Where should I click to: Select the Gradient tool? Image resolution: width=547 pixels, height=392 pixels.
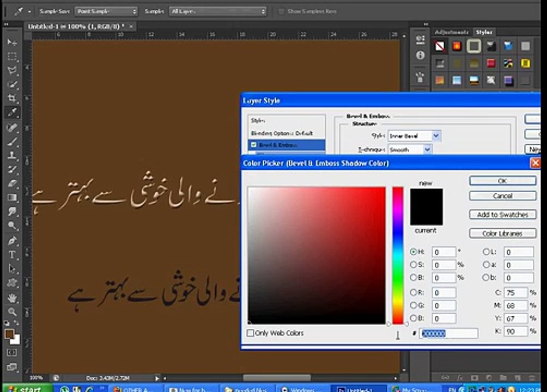pyautogui.click(x=12, y=198)
